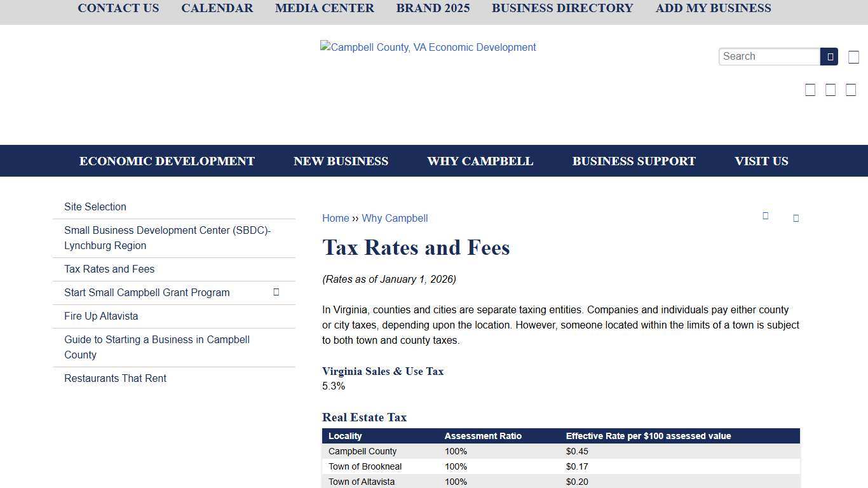Screen dimensions: 868x488
Task: Open the Facebook social icon in header
Action: coord(810,90)
